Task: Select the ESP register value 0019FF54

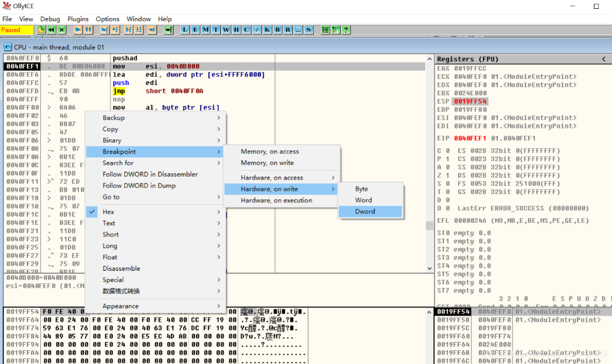Action: click(x=470, y=102)
